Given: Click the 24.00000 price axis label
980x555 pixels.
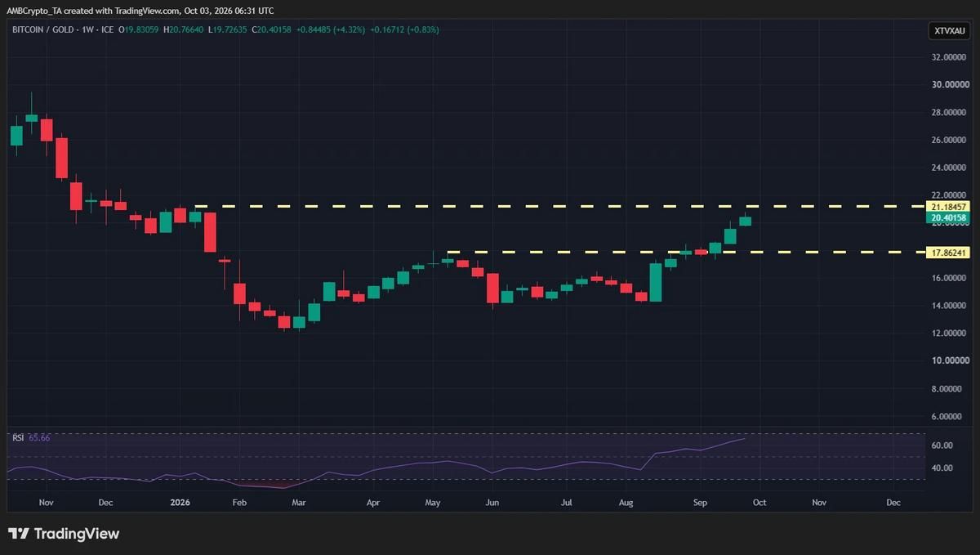Looking at the screenshot, I should 949,168.
